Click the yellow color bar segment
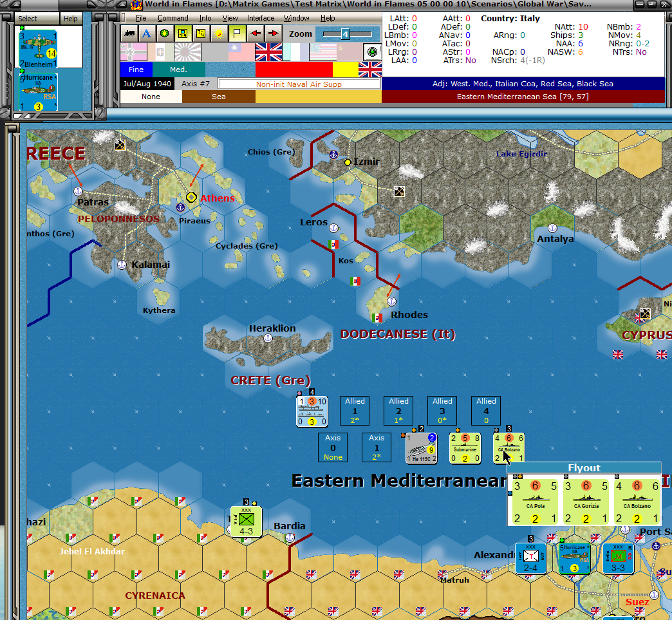 click(346, 70)
